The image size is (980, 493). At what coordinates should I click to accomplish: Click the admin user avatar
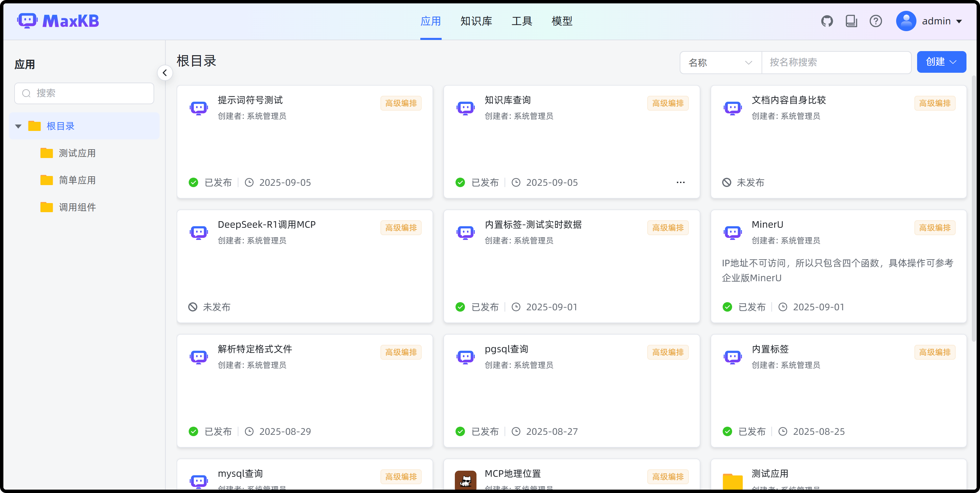click(906, 21)
